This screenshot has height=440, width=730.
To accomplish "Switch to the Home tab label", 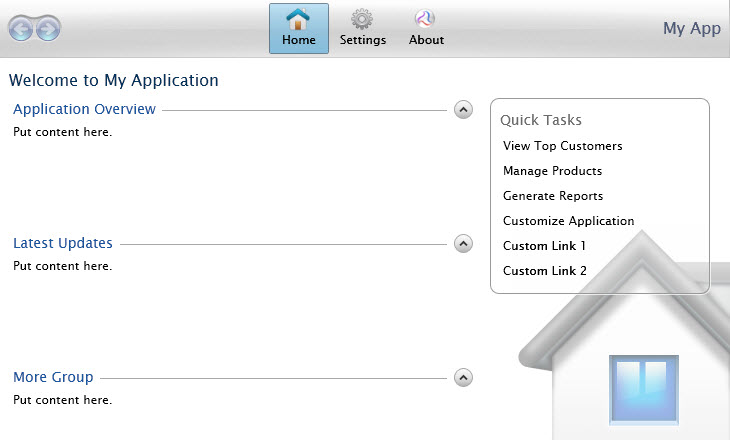I will 299,40.
